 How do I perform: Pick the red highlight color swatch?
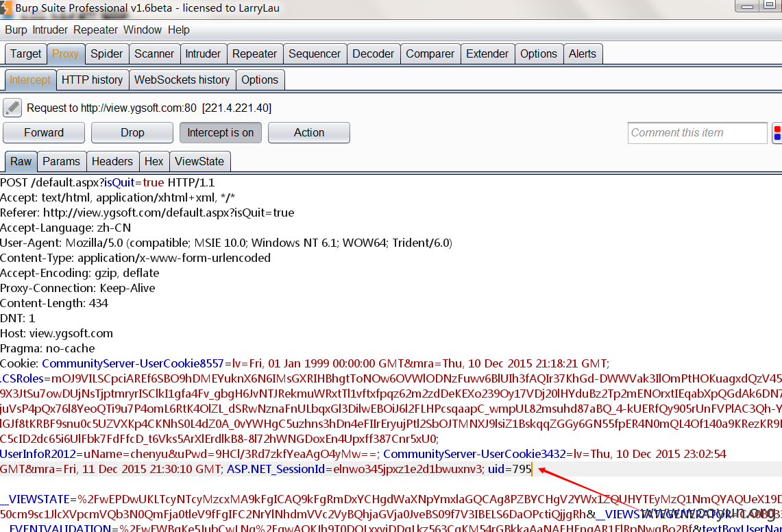(x=777, y=130)
